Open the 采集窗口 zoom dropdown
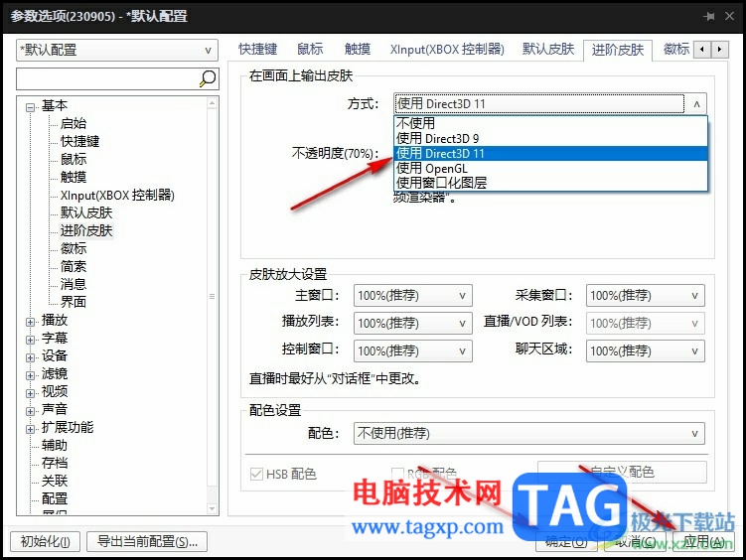The image size is (746, 560). (x=645, y=296)
